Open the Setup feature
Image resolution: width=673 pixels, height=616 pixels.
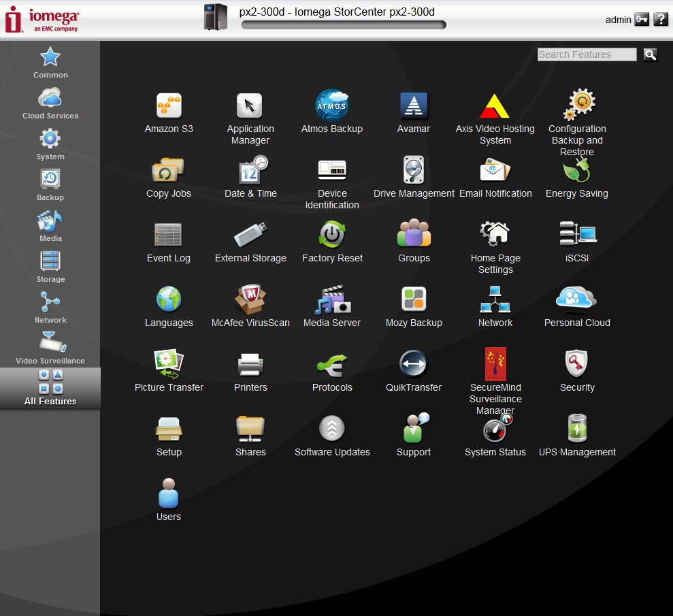pos(169,436)
